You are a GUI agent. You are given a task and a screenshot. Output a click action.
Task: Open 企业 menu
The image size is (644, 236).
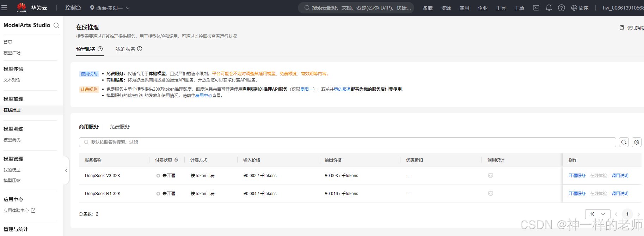pos(483,8)
